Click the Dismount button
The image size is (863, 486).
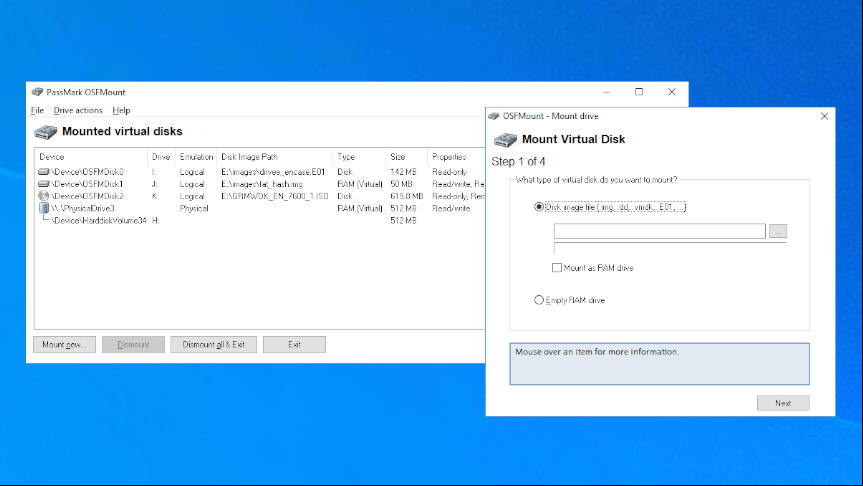click(133, 345)
